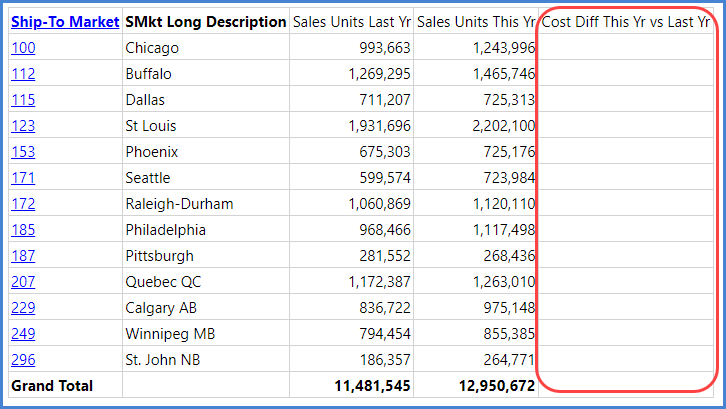Image resolution: width=726 pixels, height=409 pixels.
Task: Open market link 207 for Quebec QC
Action: pyautogui.click(x=23, y=281)
